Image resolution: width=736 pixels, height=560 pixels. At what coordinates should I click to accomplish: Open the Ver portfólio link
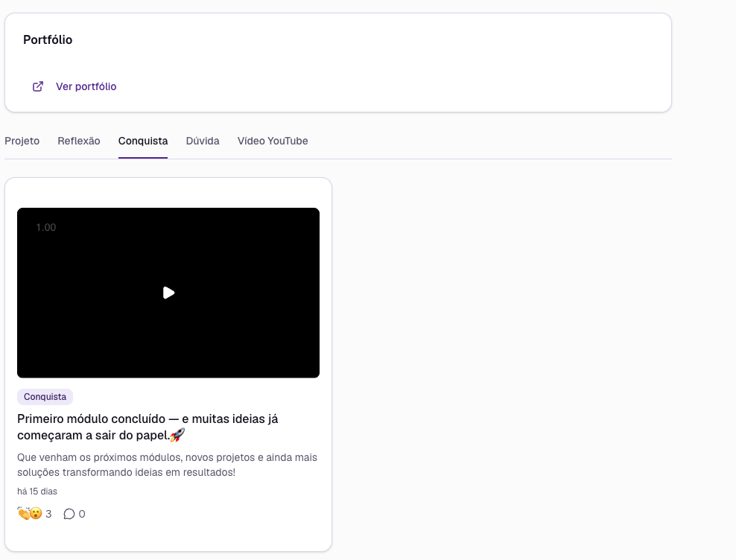click(x=86, y=86)
